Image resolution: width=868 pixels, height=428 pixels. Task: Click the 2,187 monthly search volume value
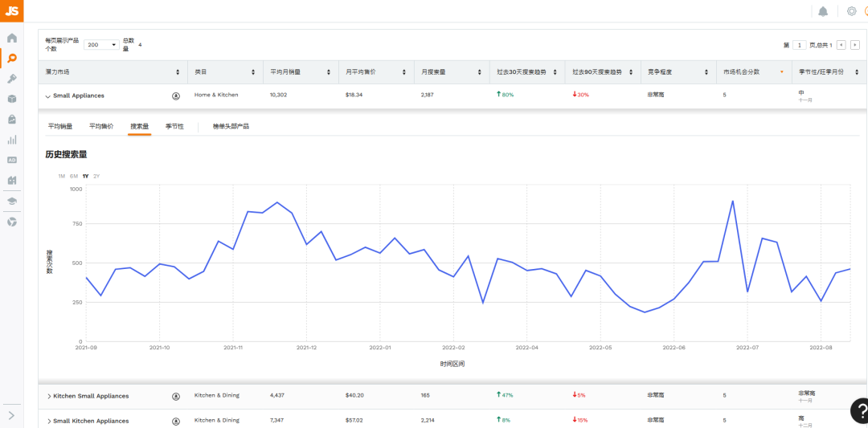pyautogui.click(x=428, y=95)
